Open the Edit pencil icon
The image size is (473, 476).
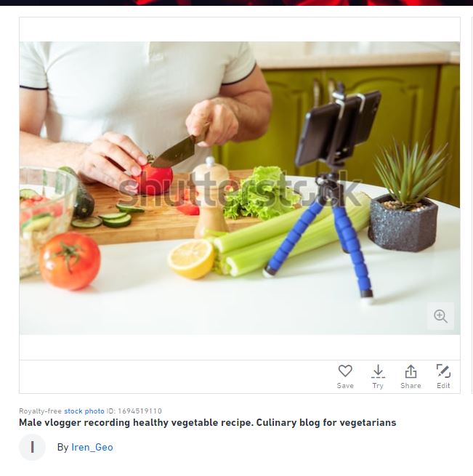(x=443, y=371)
